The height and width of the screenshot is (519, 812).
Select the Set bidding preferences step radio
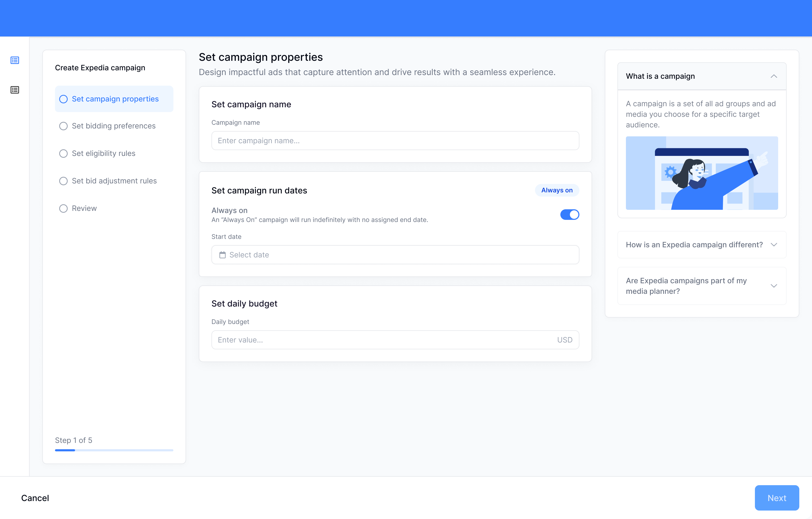(63, 126)
